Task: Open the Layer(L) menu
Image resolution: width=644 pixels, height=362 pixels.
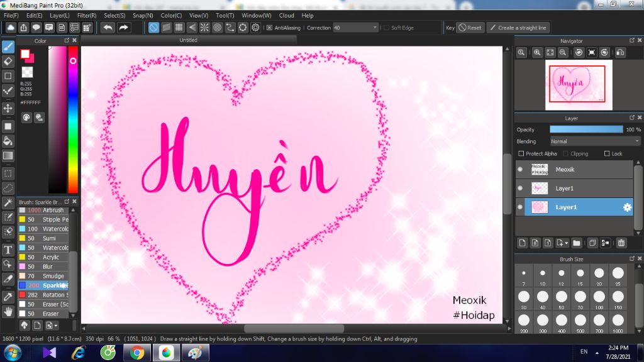Action: point(60,16)
